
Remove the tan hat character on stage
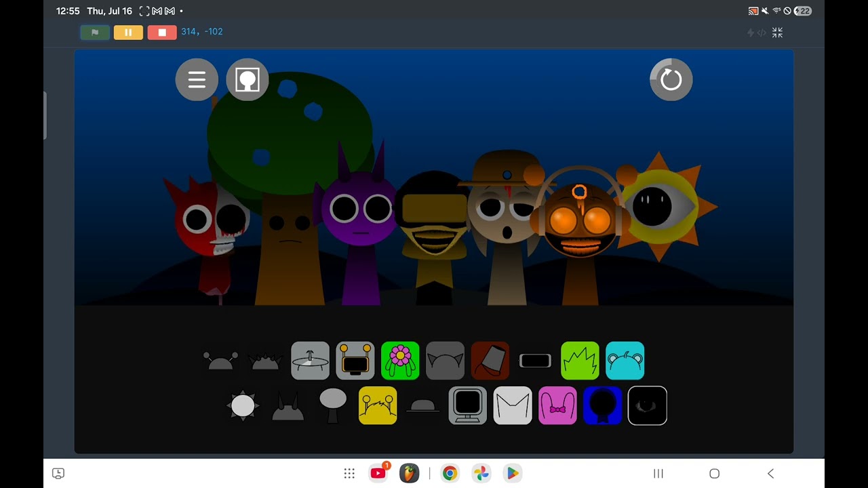coord(507,227)
